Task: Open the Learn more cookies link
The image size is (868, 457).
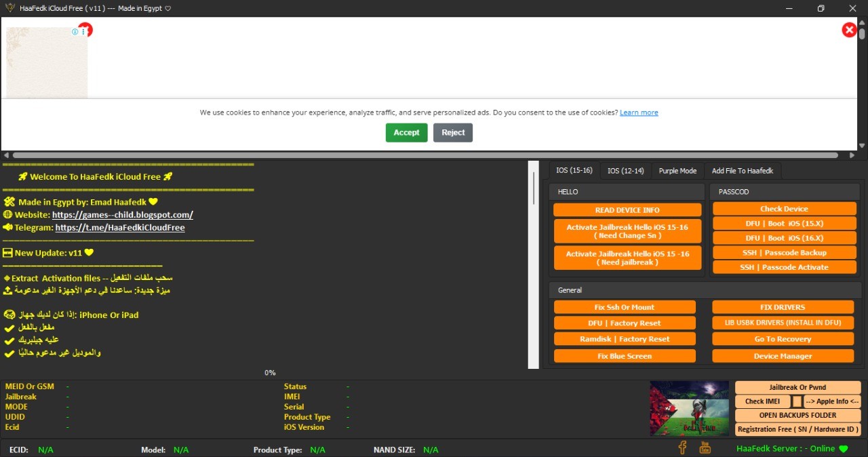Action: pos(639,113)
